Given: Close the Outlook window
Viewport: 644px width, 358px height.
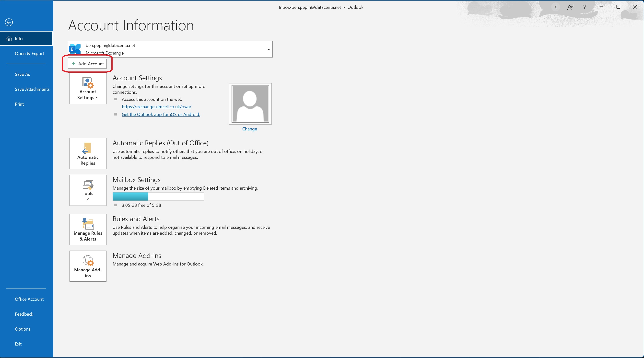Looking at the screenshot, I should pos(635,7).
